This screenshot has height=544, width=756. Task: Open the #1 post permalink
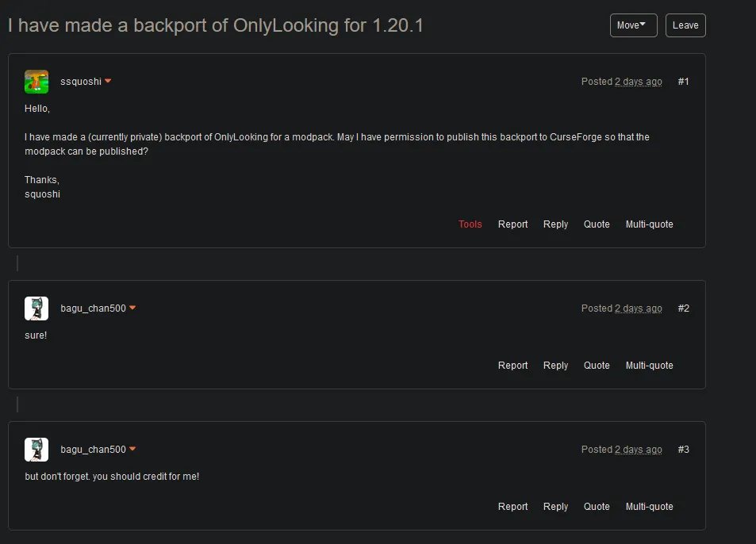click(x=683, y=81)
